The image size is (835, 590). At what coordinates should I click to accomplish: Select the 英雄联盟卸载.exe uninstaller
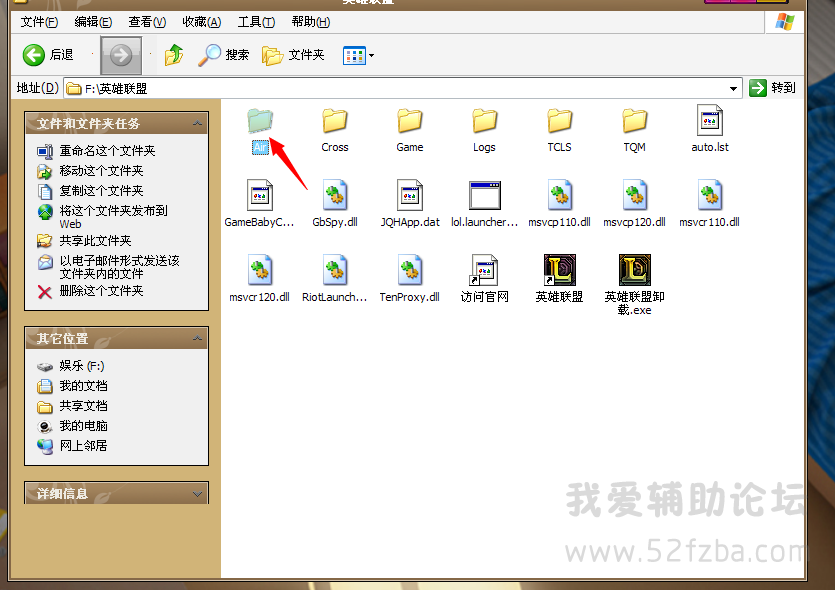coord(634,285)
